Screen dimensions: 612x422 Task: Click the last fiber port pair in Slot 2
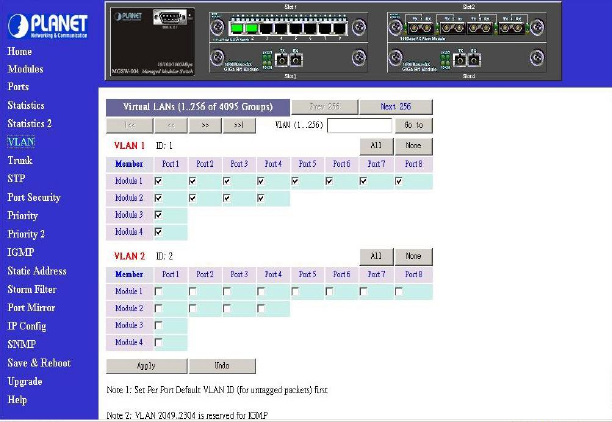511,28
